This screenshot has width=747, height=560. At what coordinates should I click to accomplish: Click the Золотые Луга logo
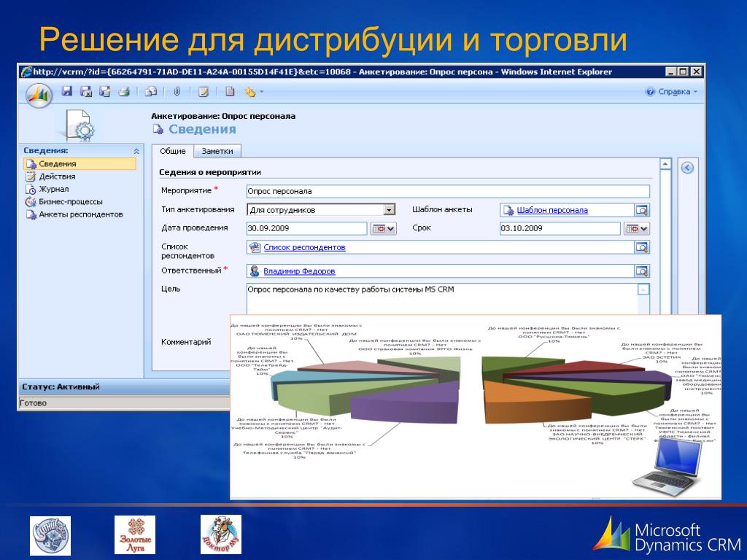pos(135,534)
